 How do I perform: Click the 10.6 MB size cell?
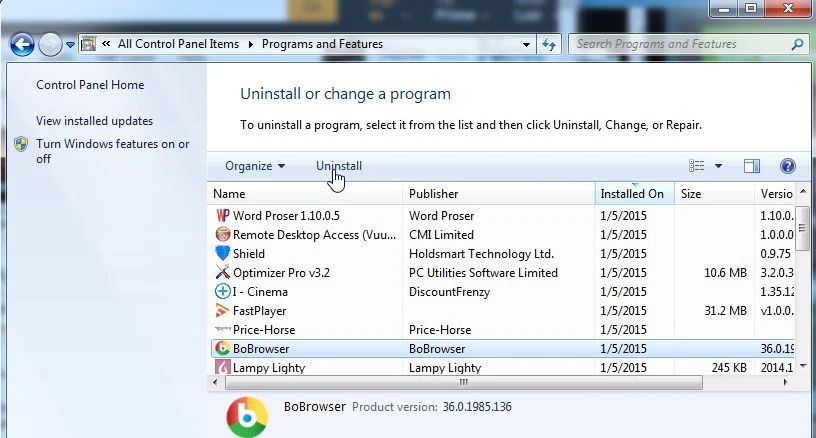click(725, 273)
